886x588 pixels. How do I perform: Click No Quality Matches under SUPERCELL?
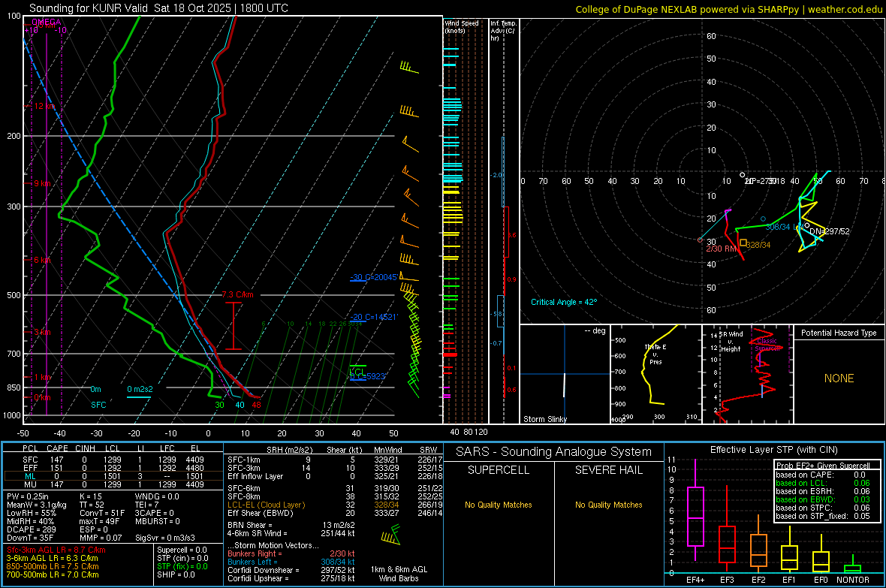499,505
